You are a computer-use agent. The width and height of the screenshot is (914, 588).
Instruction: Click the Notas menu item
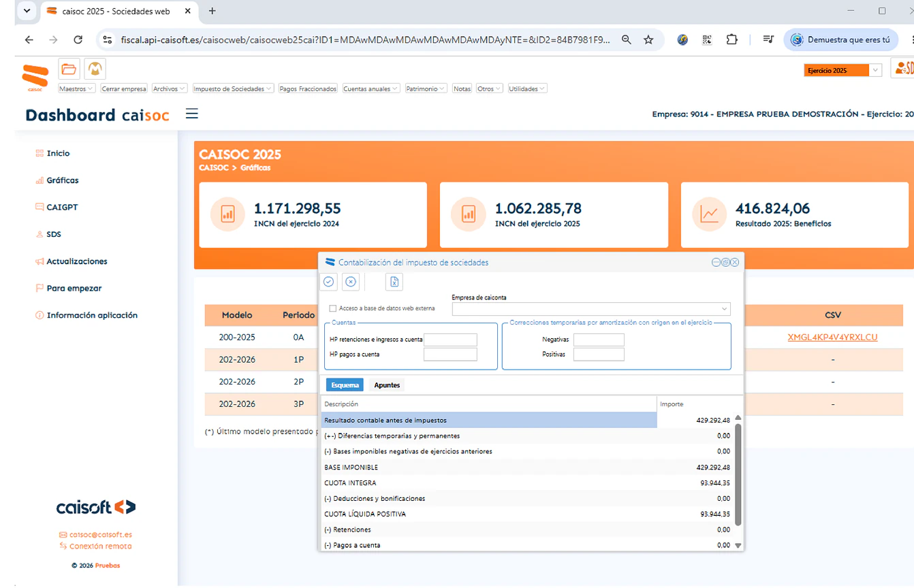(462, 88)
